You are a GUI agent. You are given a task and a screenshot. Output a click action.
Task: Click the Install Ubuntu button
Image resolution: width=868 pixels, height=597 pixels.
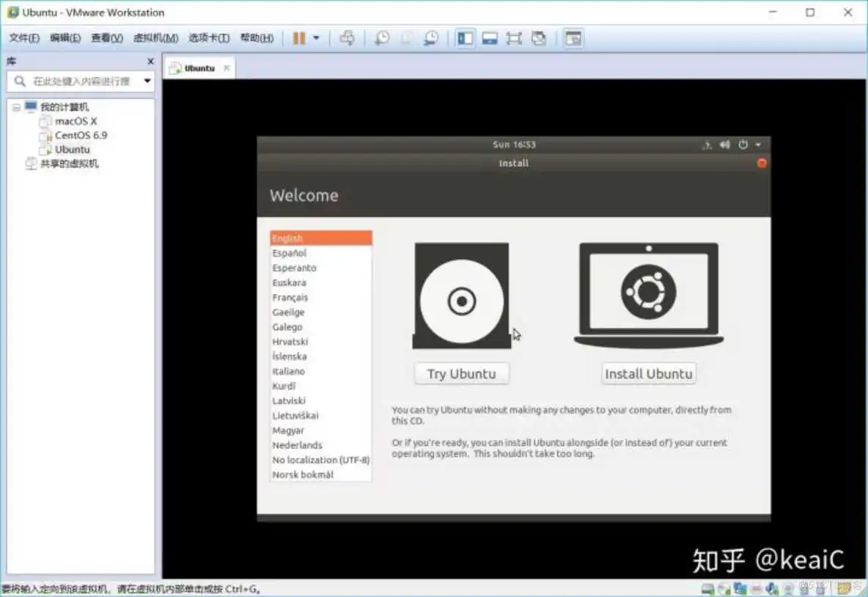click(648, 373)
